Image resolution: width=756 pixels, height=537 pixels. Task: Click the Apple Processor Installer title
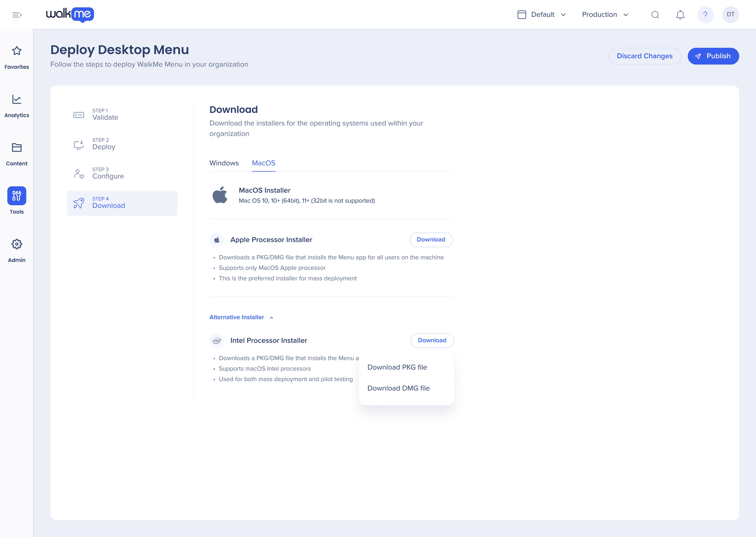[271, 240]
